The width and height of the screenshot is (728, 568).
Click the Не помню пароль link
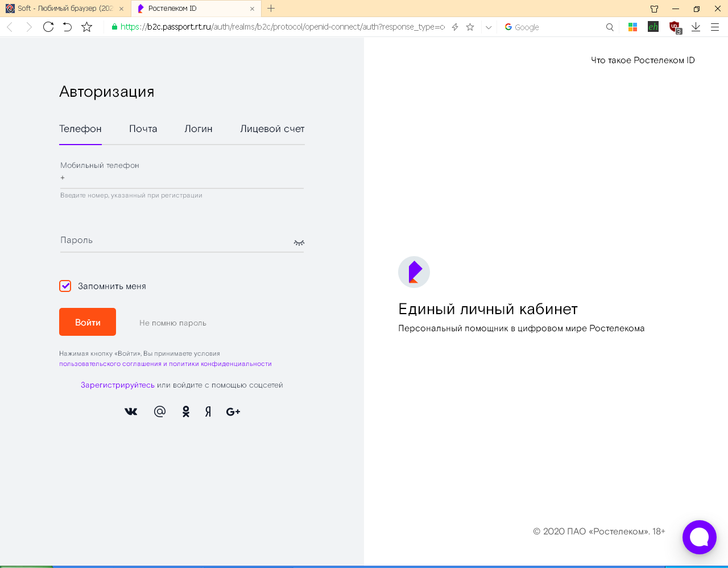click(173, 323)
